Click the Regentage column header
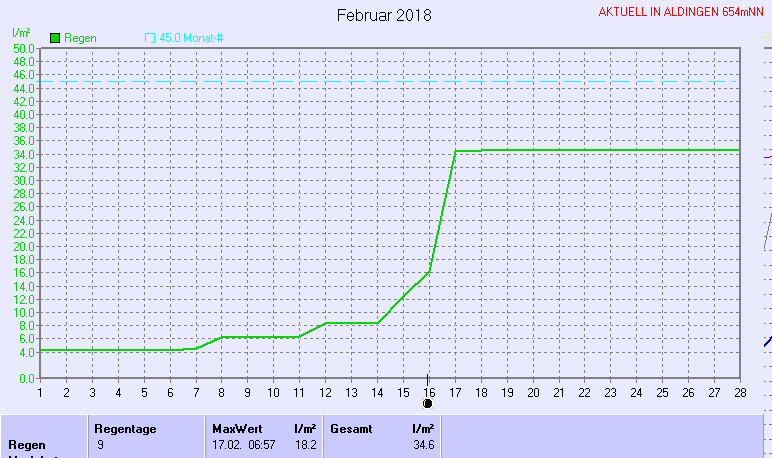Image resolution: width=772 pixels, height=458 pixels. click(125, 428)
